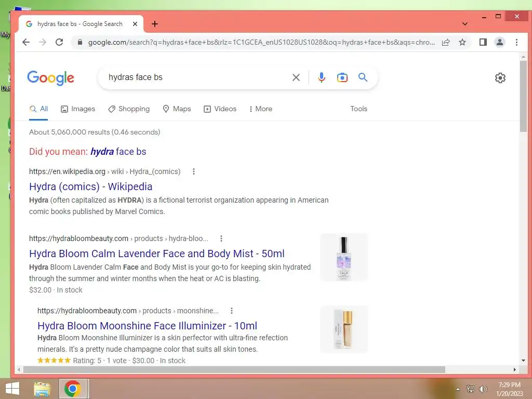Bookmark this page with the star icon

462,42
